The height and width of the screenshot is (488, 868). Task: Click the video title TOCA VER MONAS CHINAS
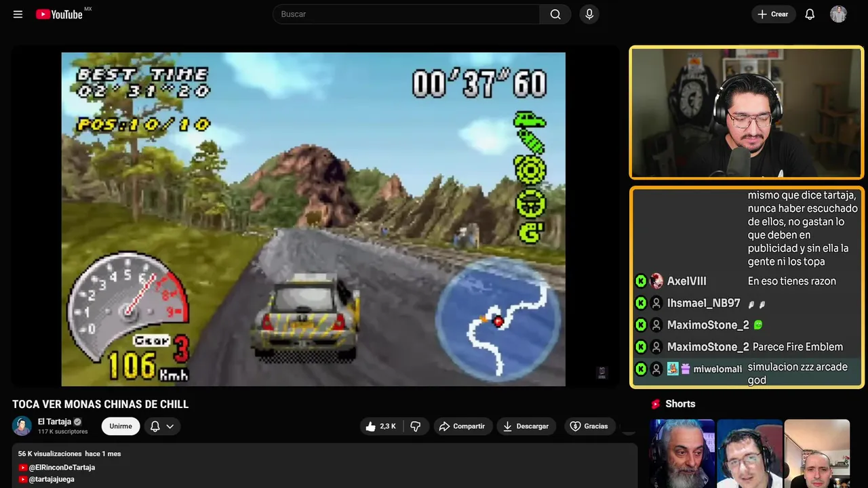click(x=100, y=405)
